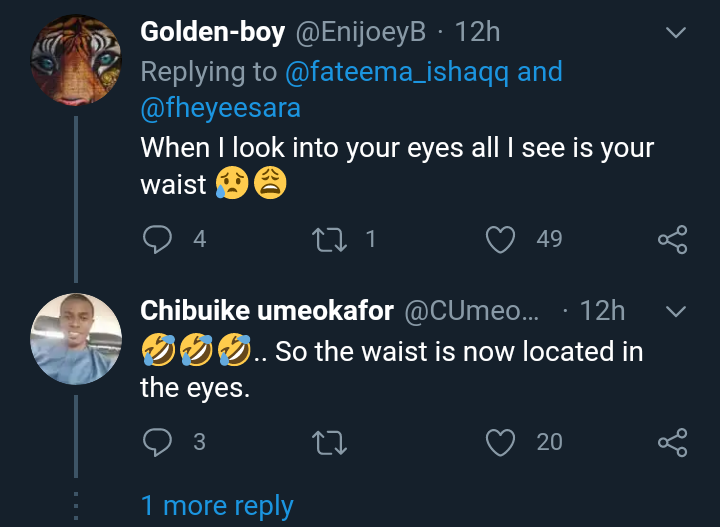This screenshot has width=720, height=527.
Task: Open Golden-boy display name profile
Action: (x=212, y=32)
